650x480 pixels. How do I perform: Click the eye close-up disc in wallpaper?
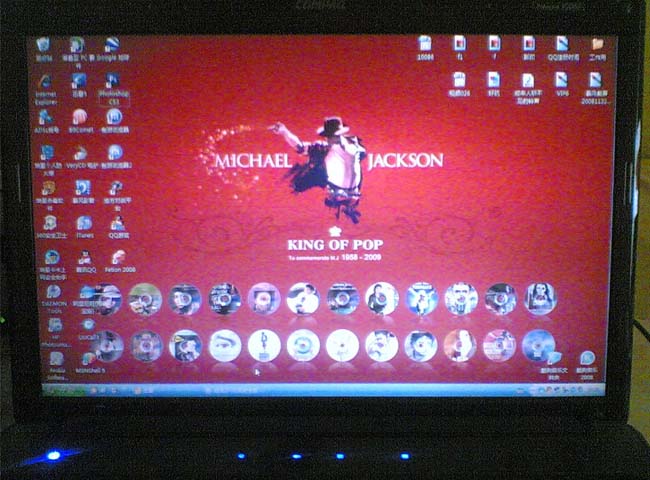[x=225, y=345]
